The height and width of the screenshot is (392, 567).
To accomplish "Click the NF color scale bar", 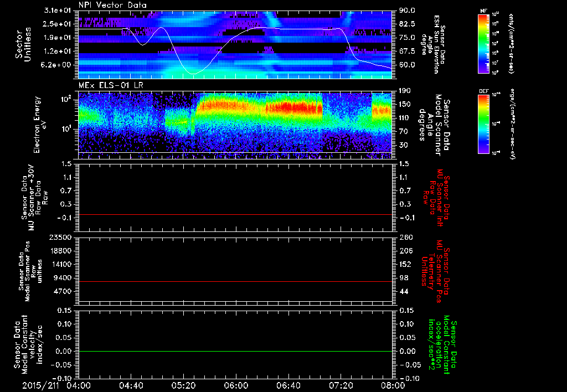I will point(485,44).
